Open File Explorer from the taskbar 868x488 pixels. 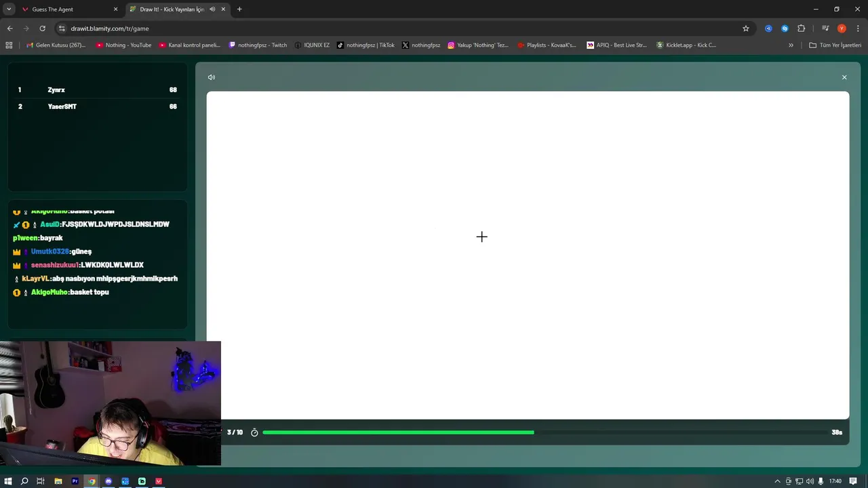tap(58, 481)
